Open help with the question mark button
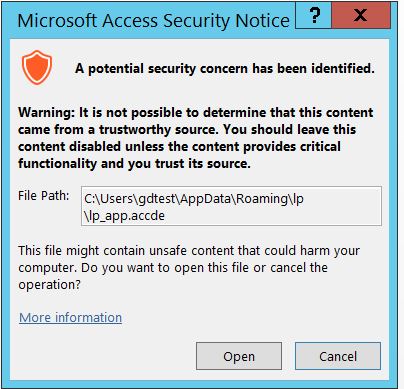Image resolution: width=404 pixels, height=389 pixels. click(x=314, y=15)
